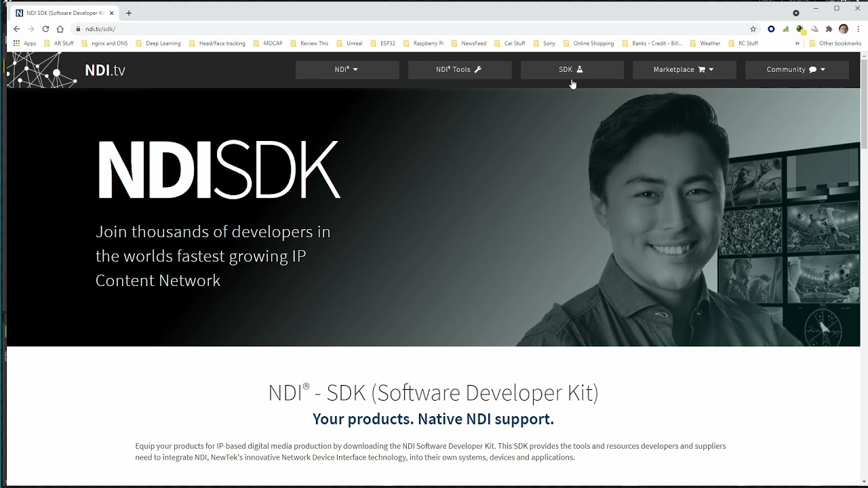Image resolution: width=868 pixels, height=488 pixels.
Task: Show hidden bookmarks with the double chevron
Action: click(x=797, y=43)
